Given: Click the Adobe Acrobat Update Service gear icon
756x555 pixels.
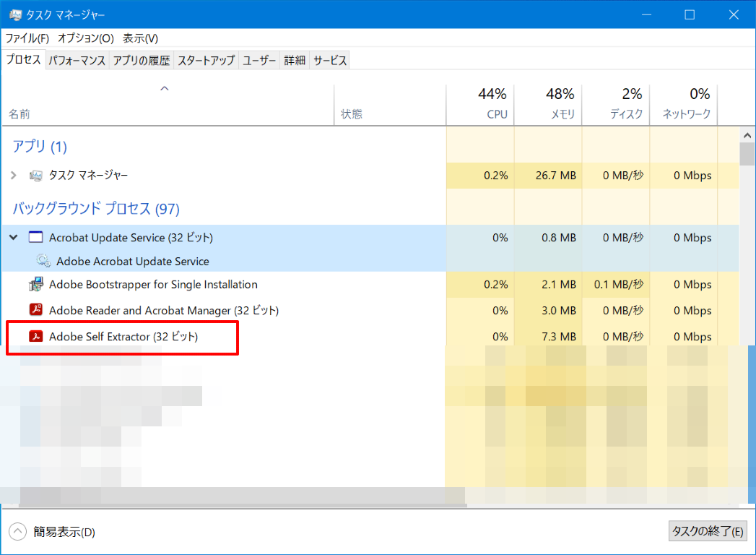Looking at the screenshot, I should point(43,261).
